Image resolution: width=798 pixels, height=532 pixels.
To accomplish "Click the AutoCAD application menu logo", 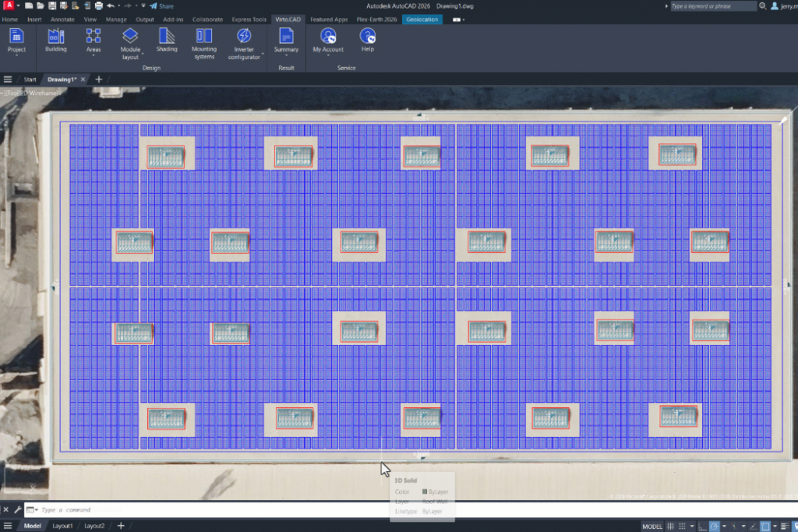I will coord(9,5).
